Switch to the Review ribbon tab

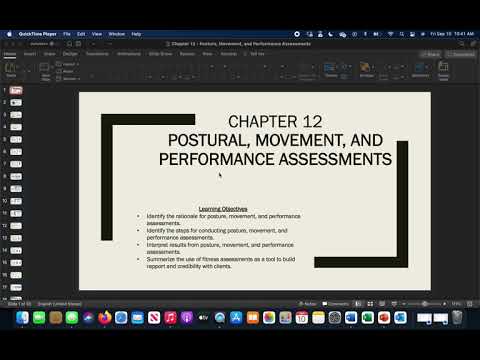point(187,54)
